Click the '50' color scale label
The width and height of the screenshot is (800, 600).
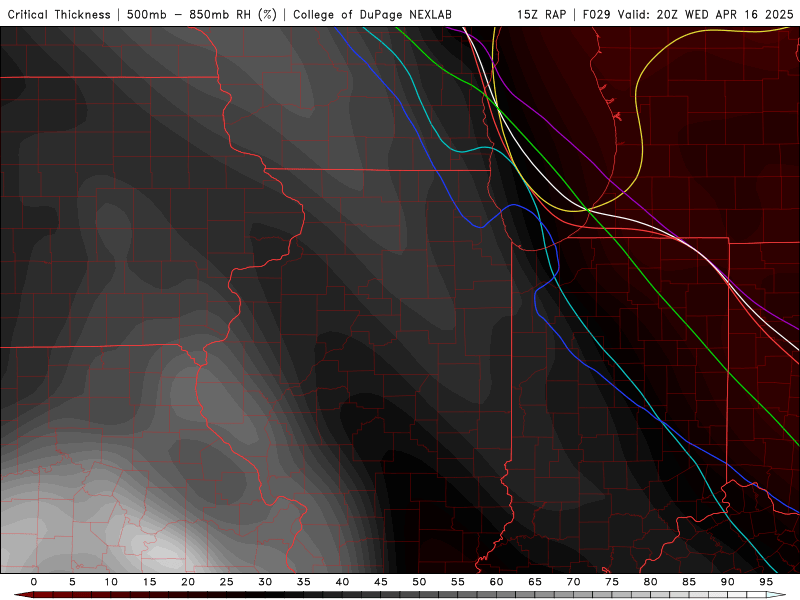click(x=419, y=582)
